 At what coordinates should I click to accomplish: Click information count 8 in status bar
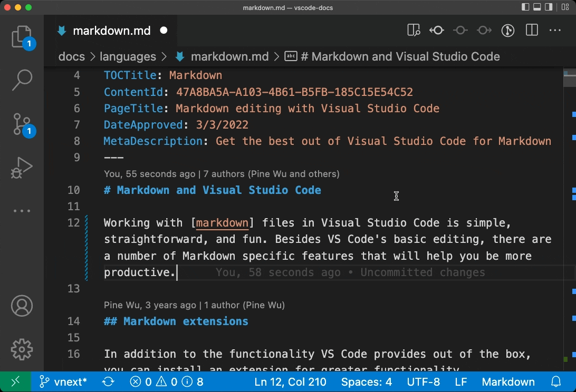pos(193,381)
